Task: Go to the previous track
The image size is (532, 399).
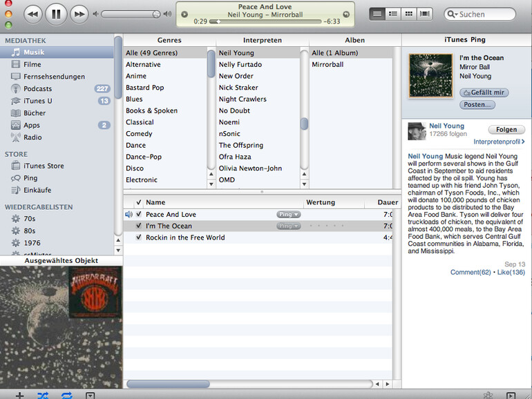Action: (x=33, y=14)
